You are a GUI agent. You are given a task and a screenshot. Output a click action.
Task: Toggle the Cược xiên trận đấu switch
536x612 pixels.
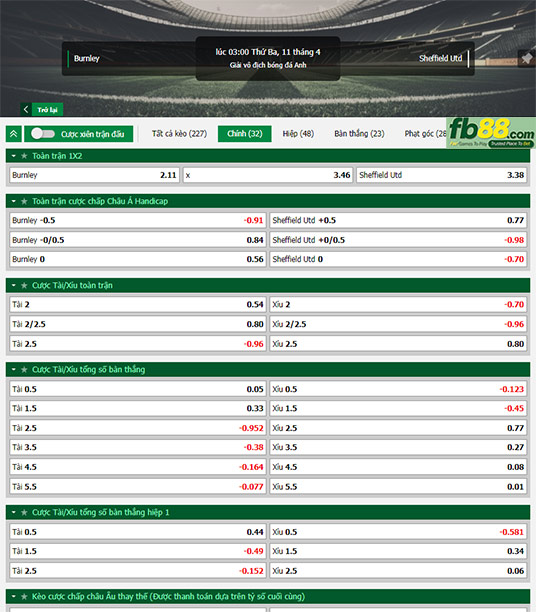pyautogui.click(x=43, y=134)
